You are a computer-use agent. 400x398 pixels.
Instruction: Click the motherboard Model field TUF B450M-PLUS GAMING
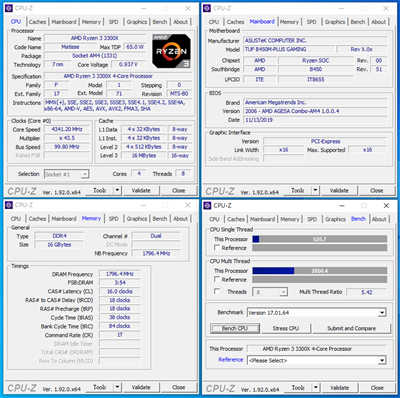tap(289, 49)
